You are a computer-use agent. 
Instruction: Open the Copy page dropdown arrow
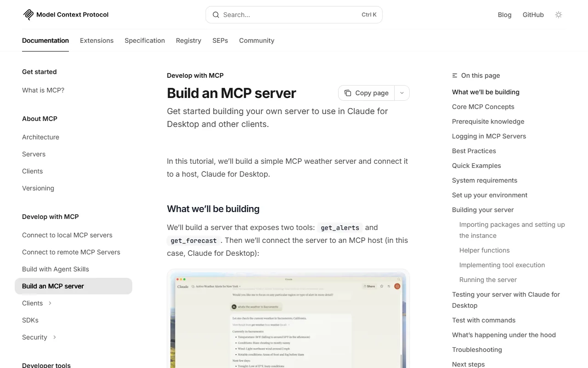[x=402, y=93]
